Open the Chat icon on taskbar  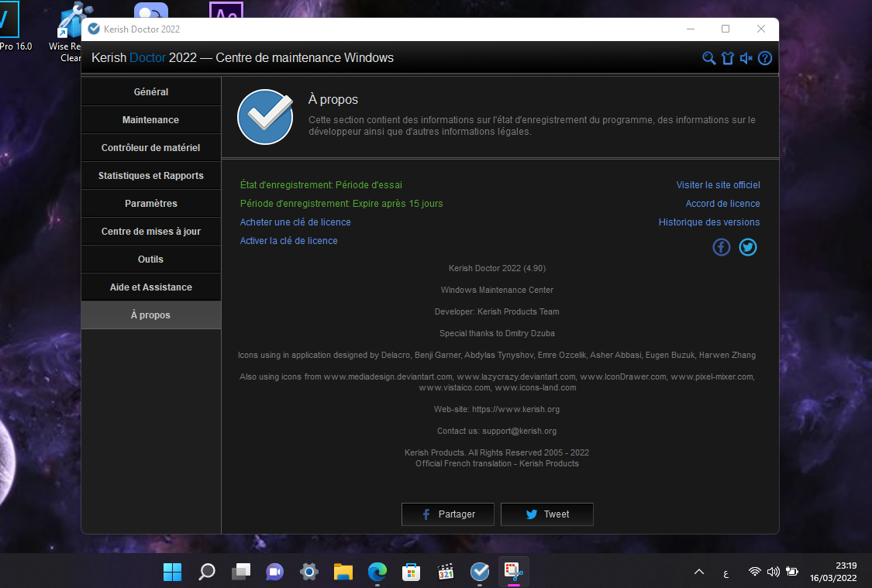(274, 571)
